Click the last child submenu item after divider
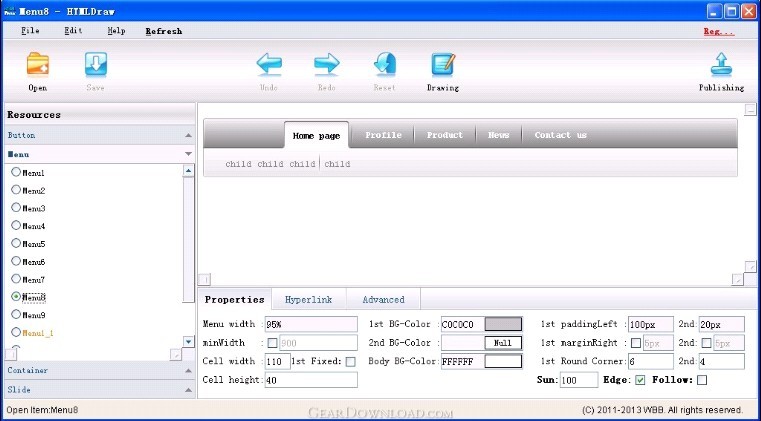The width and height of the screenshot is (761, 421). click(337, 164)
